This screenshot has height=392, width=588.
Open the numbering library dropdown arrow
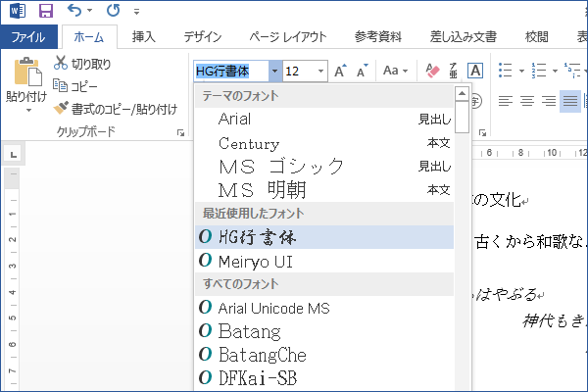[555, 71]
